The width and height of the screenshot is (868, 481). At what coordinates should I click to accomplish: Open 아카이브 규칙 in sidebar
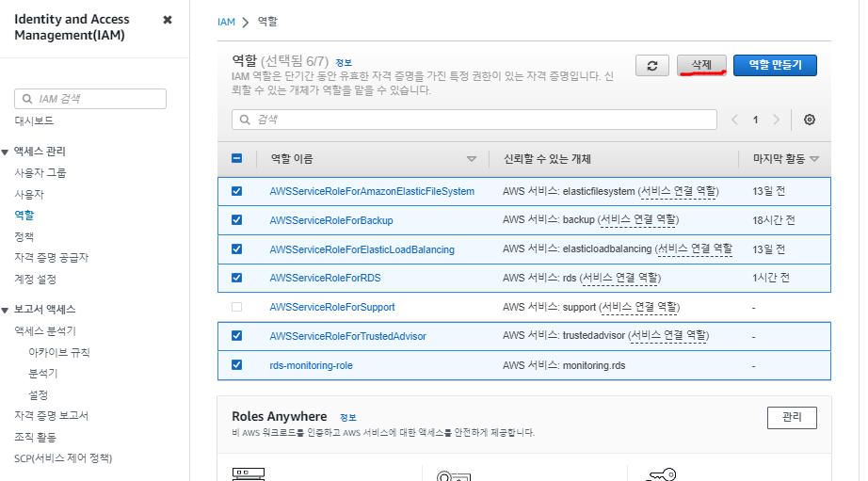click(x=59, y=353)
